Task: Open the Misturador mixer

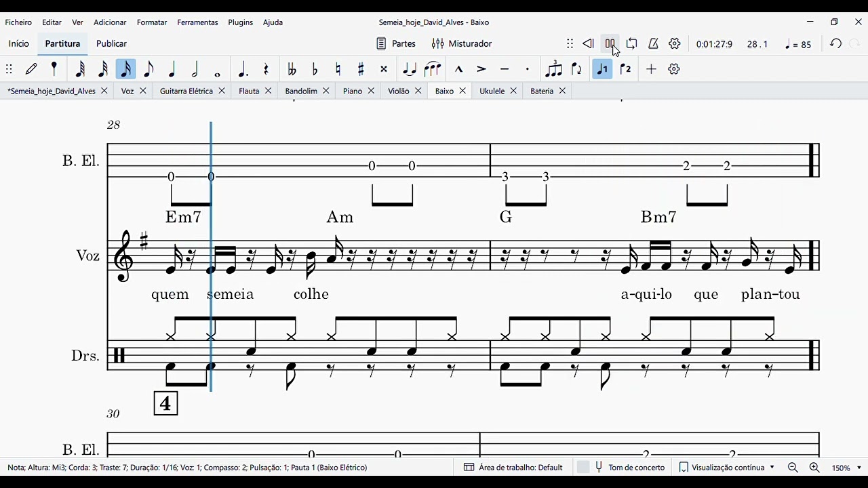Action: click(462, 43)
